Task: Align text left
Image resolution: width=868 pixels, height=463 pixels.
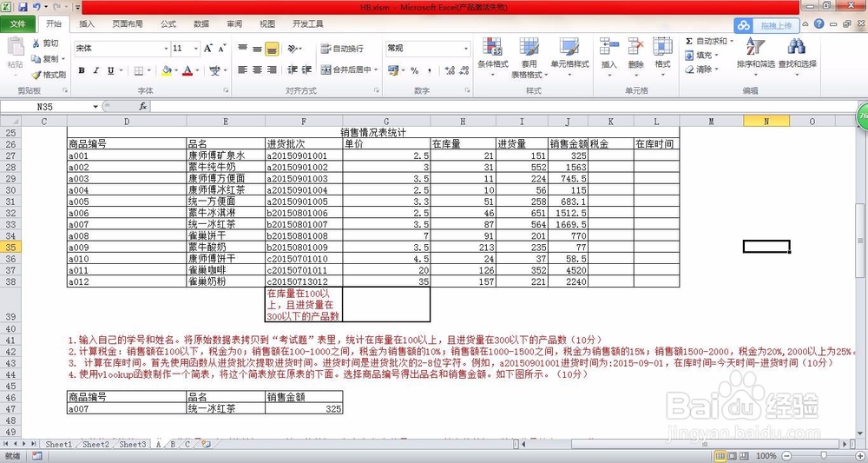Action: 242,69
